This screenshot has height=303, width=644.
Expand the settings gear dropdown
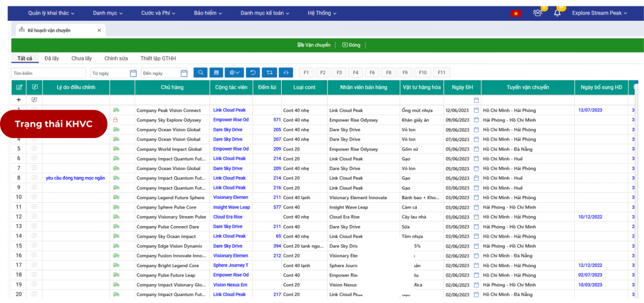pos(235,72)
